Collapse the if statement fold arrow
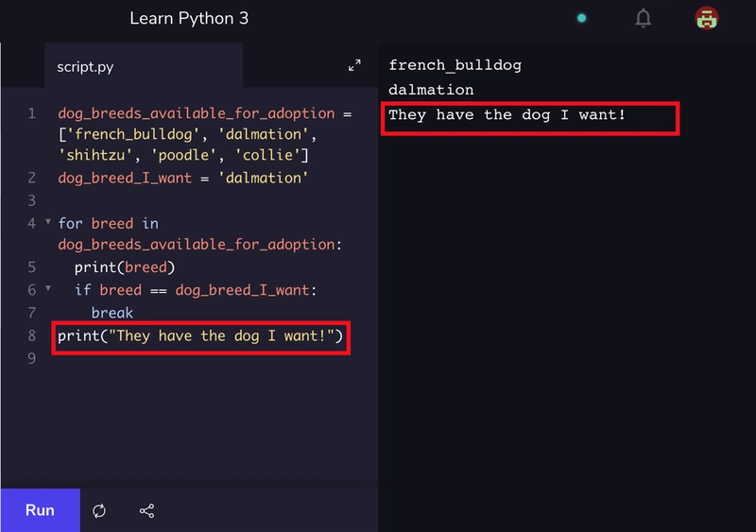 pos(48,289)
